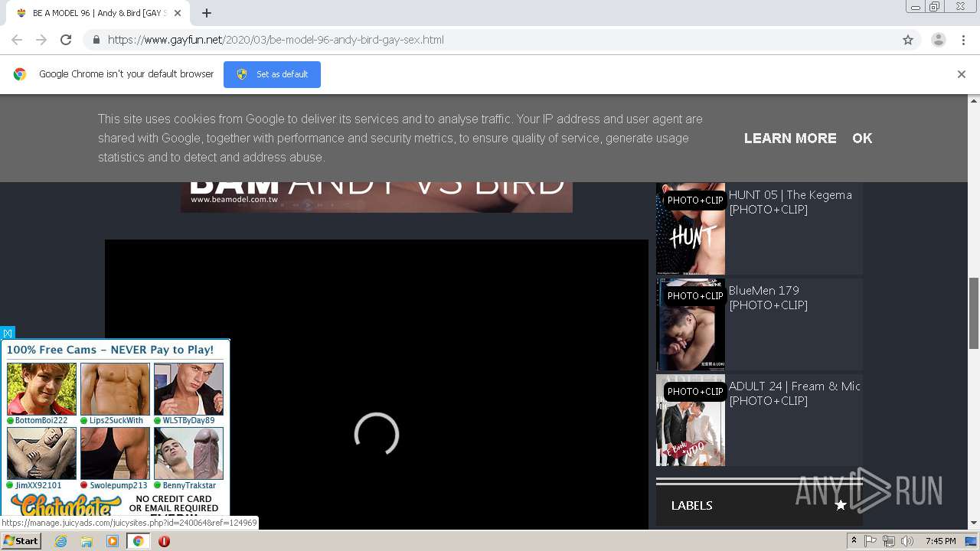Viewport: 980px width, 551px height.
Task: Close the cams ad popup [X]
Action: [8, 333]
